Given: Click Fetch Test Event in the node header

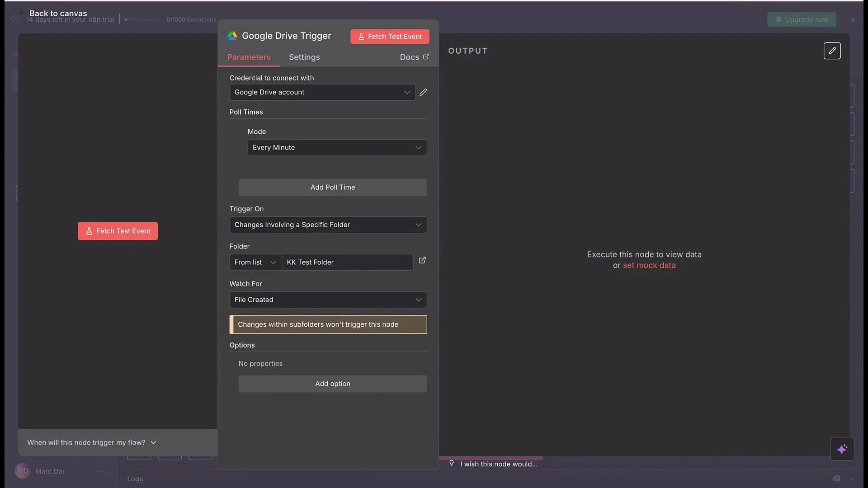Looking at the screenshot, I should 390,37.
